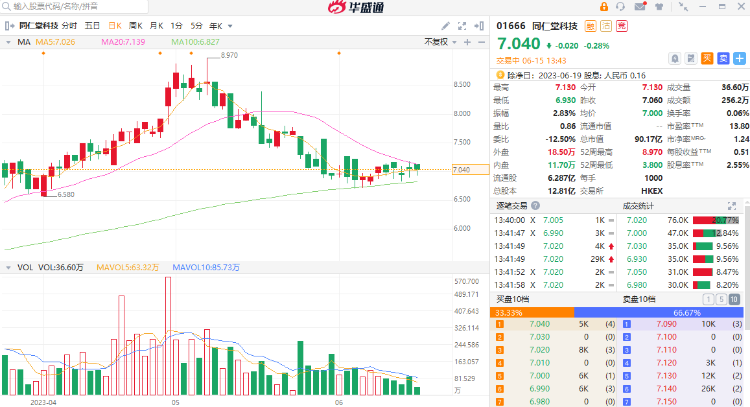The height and width of the screenshot is (407, 750).
Task: Click the 买盘10档 header
Action: click(512, 299)
